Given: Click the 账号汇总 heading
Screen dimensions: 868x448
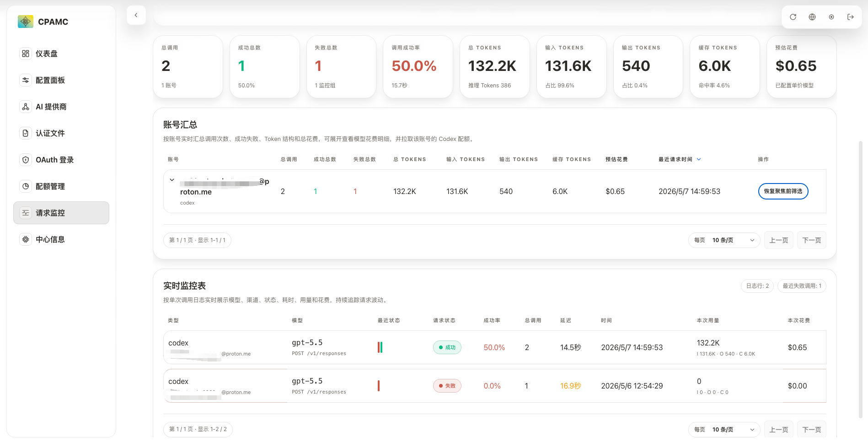Looking at the screenshot, I should coord(180,124).
